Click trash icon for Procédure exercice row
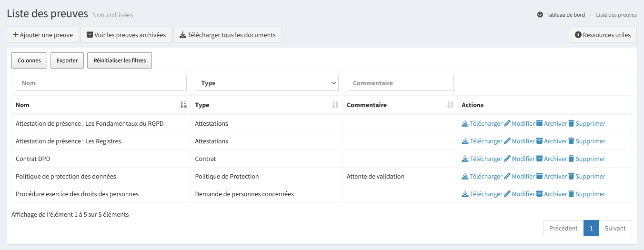This screenshot has width=644, height=250. pyautogui.click(x=571, y=194)
